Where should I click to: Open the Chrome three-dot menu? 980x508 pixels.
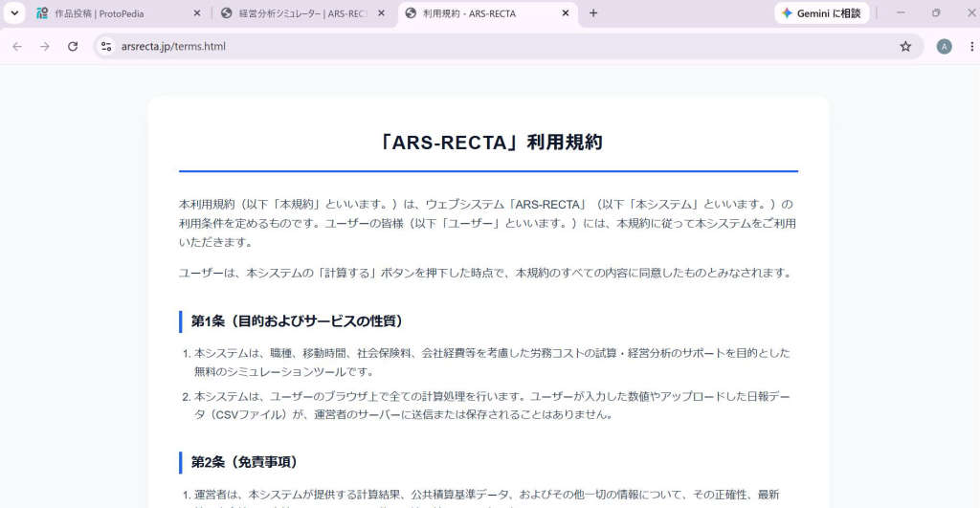click(971, 46)
